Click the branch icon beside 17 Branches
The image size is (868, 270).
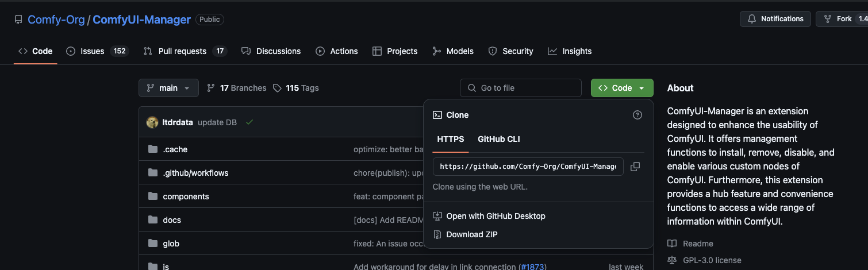coord(211,88)
